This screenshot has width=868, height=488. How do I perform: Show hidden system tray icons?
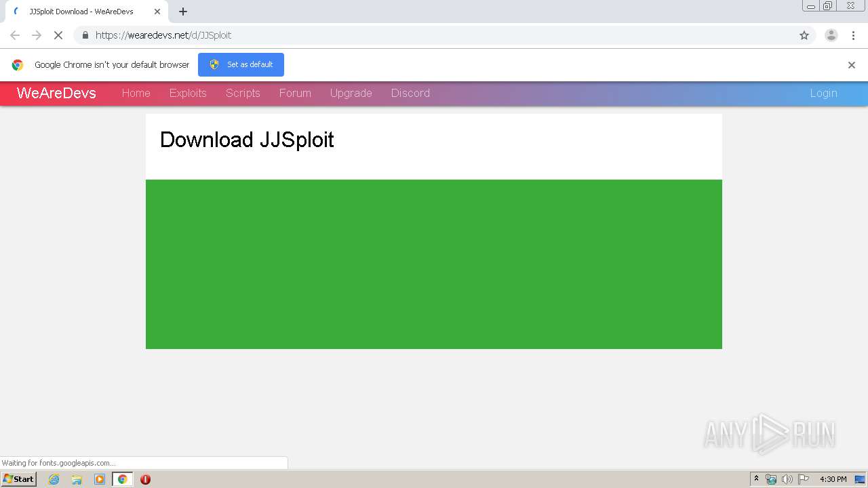point(757,479)
